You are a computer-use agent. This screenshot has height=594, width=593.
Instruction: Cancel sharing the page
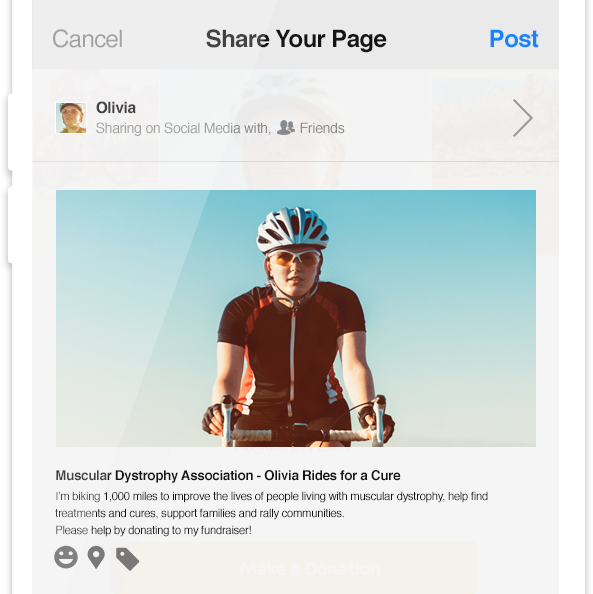pyautogui.click(x=88, y=39)
